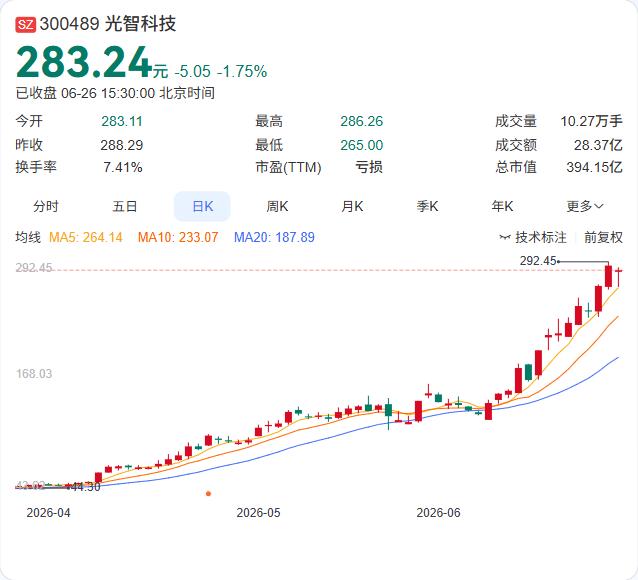638x580 pixels.
Task: Click the 成交量 value 10.27万手
Action: click(x=592, y=121)
